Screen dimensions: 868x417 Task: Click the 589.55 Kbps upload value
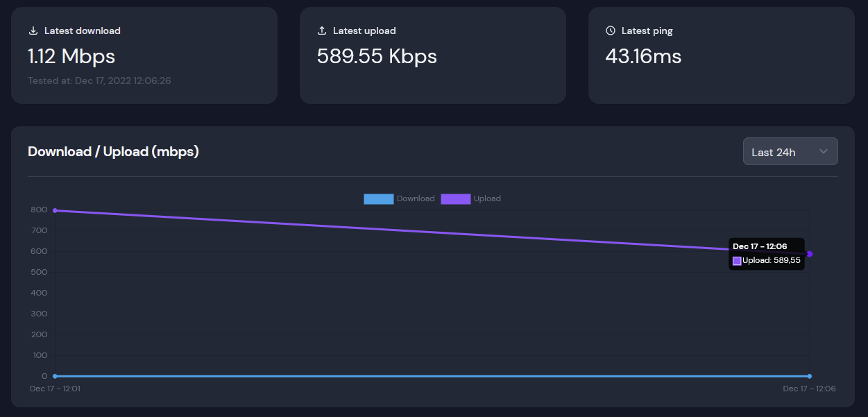click(377, 56)
